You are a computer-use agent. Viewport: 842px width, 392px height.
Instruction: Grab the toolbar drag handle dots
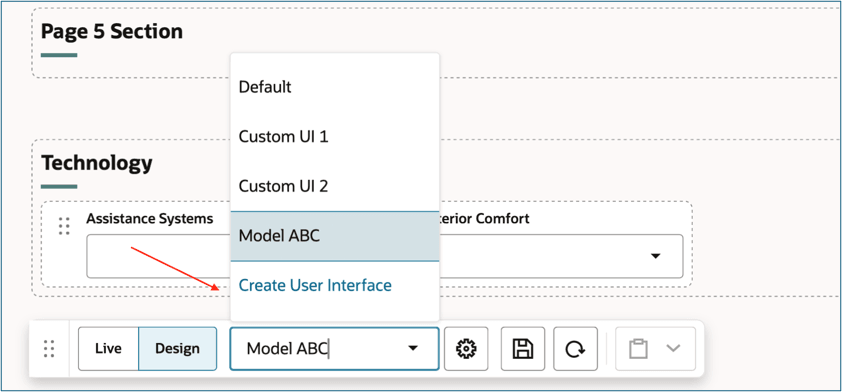coord(49,349)
